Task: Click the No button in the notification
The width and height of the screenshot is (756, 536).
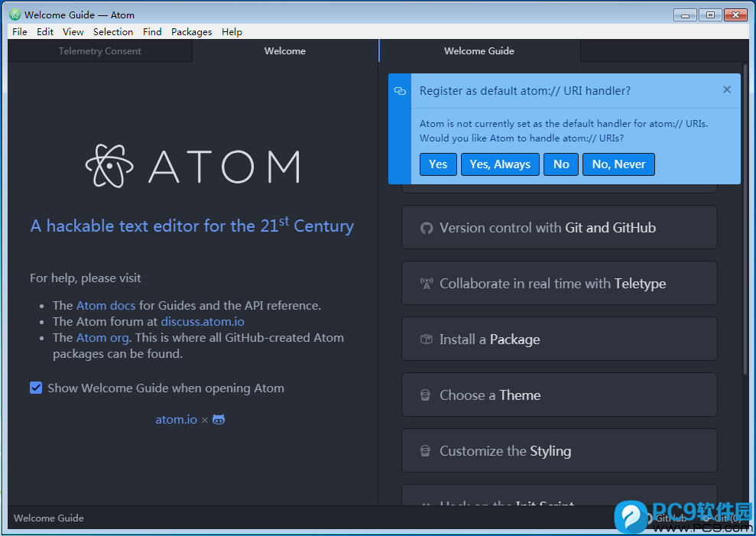Action: coord(561,164)
